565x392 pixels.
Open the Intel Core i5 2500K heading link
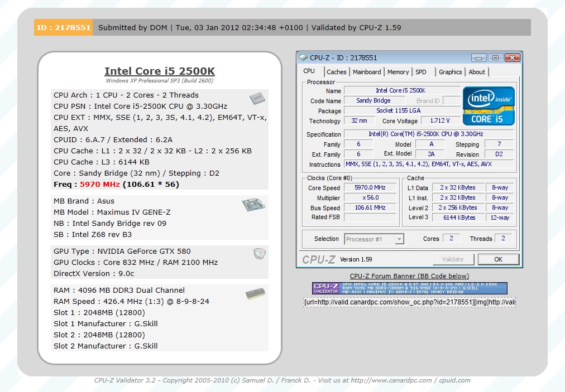(x=160, y=71)
